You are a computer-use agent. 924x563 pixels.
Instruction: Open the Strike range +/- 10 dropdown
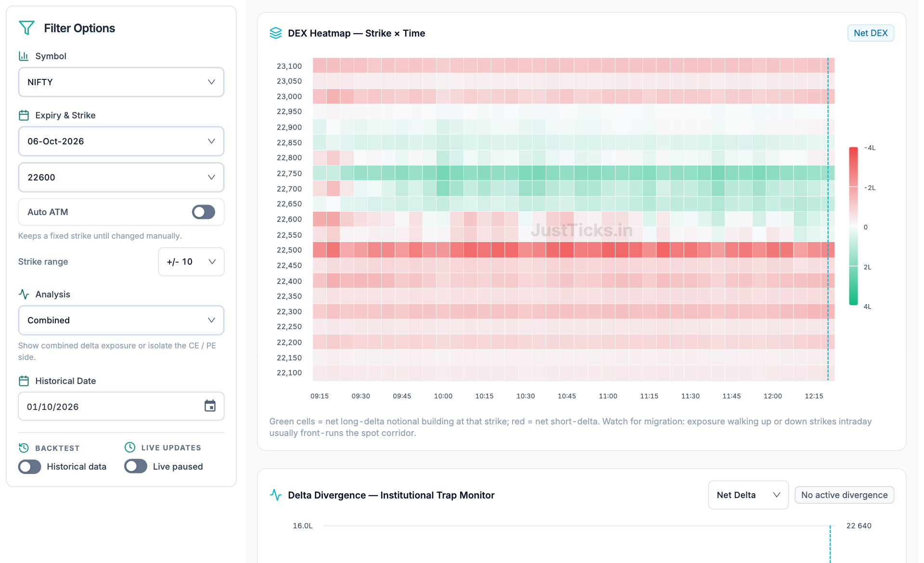point(191,262)
